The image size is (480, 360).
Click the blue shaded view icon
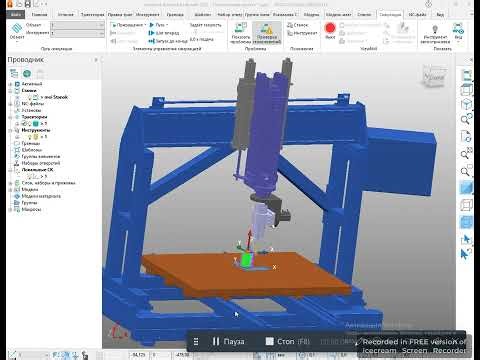467,187
